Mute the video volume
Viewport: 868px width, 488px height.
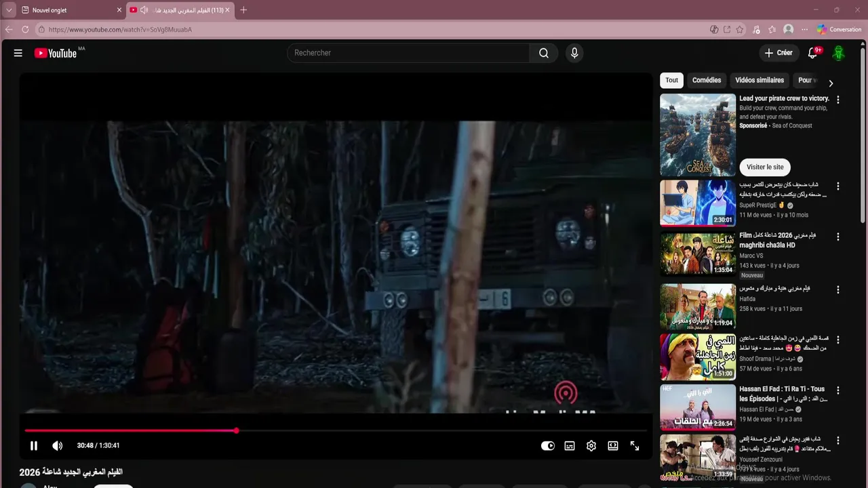pyautogui.click(x=58, y=445)
